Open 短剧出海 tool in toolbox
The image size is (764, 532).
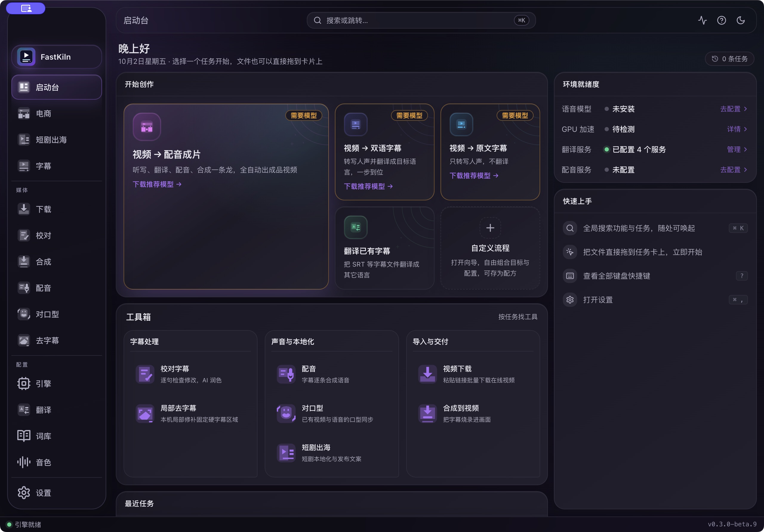(332, 453)
